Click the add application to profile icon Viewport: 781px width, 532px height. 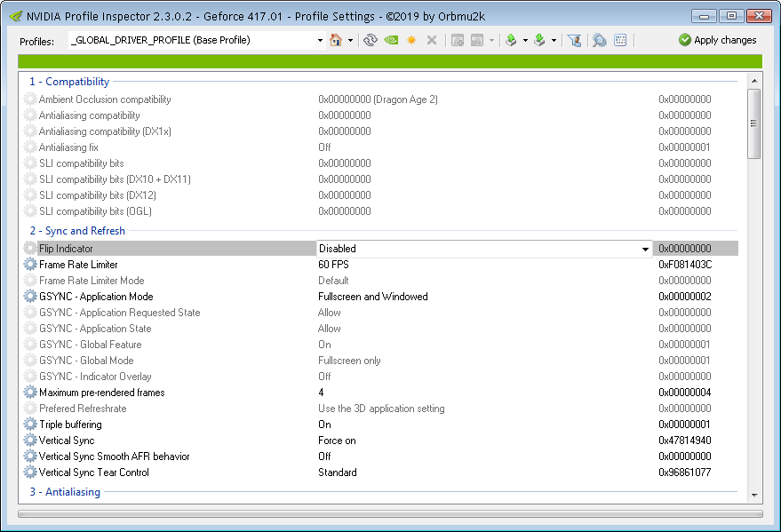tap(458, 40)
